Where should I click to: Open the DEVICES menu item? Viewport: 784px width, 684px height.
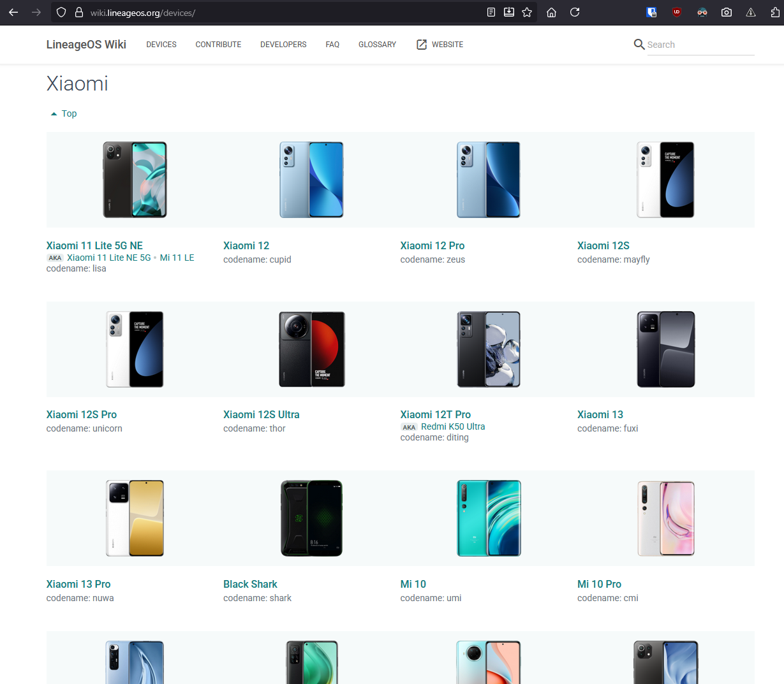tap(161, 45)
